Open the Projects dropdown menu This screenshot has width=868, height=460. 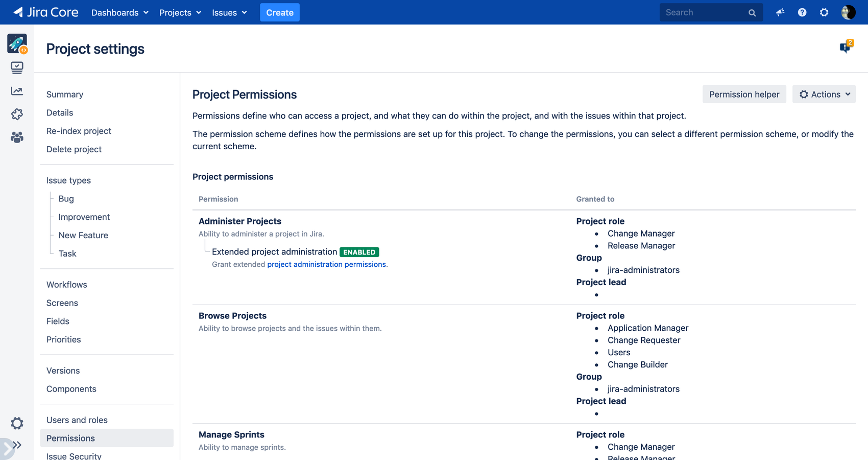point(180,12)
